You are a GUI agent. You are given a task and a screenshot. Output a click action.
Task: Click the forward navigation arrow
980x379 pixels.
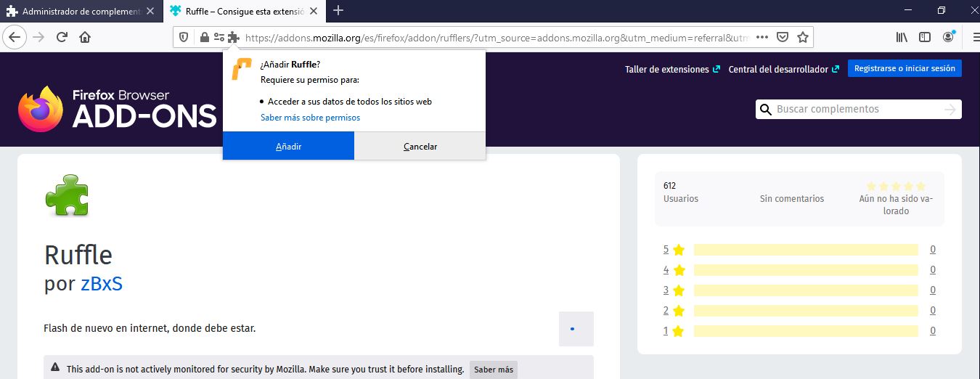38,37
